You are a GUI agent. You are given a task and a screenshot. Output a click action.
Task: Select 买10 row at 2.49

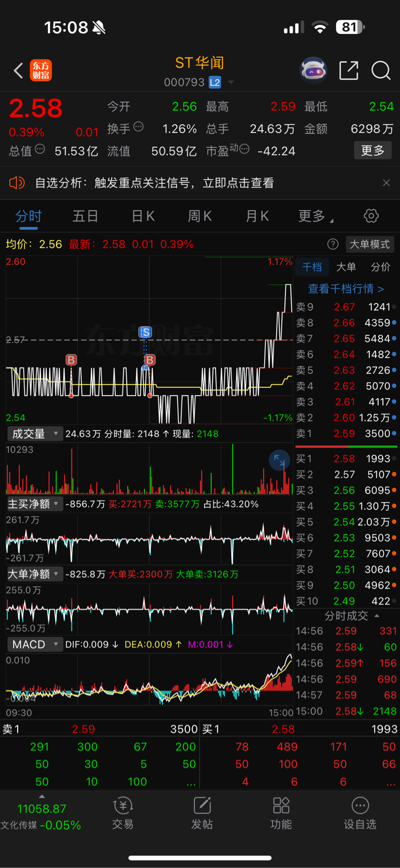point(346,601)
